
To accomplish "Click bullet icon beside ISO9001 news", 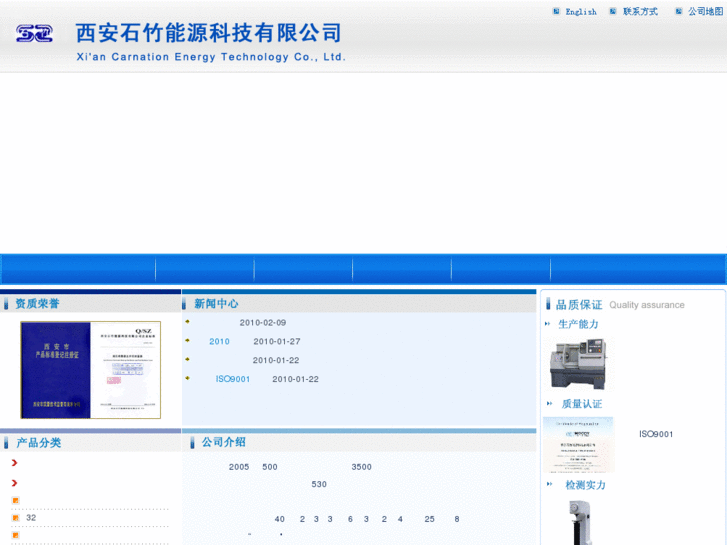I will coord(187,378).
